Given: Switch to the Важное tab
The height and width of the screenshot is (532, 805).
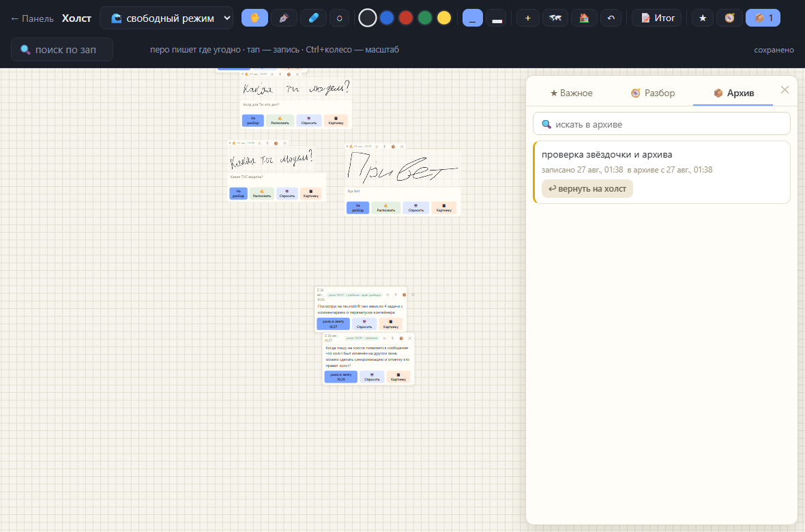Looking at the screenshot, I should 571,93.
